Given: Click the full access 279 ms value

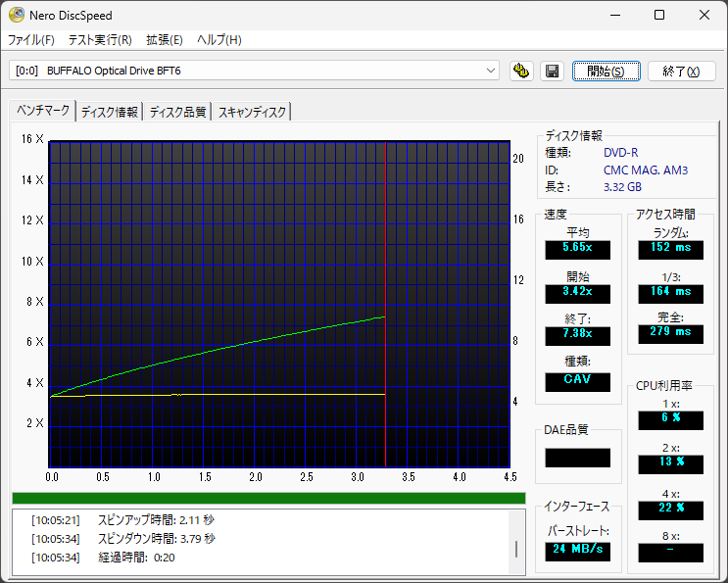Looking at the screenshot, I should tap(670, 332).
